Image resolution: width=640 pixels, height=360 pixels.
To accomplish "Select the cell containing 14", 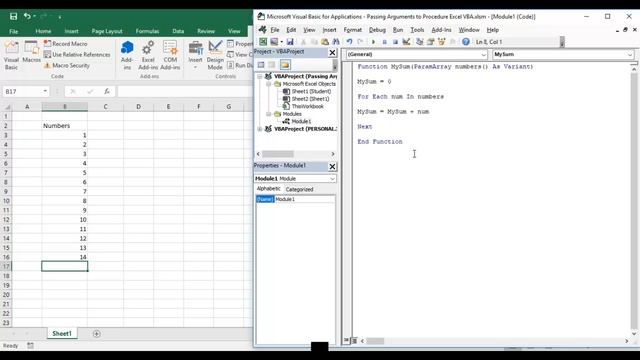I will 64,257.
